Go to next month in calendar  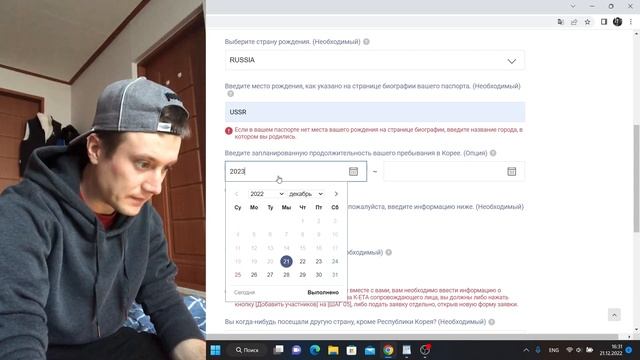[x=336, y=194]
